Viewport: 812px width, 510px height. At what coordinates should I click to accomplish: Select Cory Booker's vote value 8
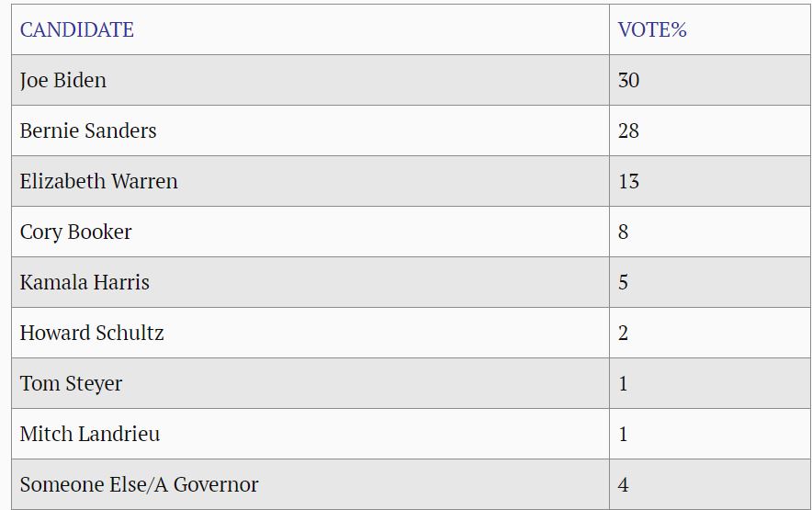pos(624,232)
